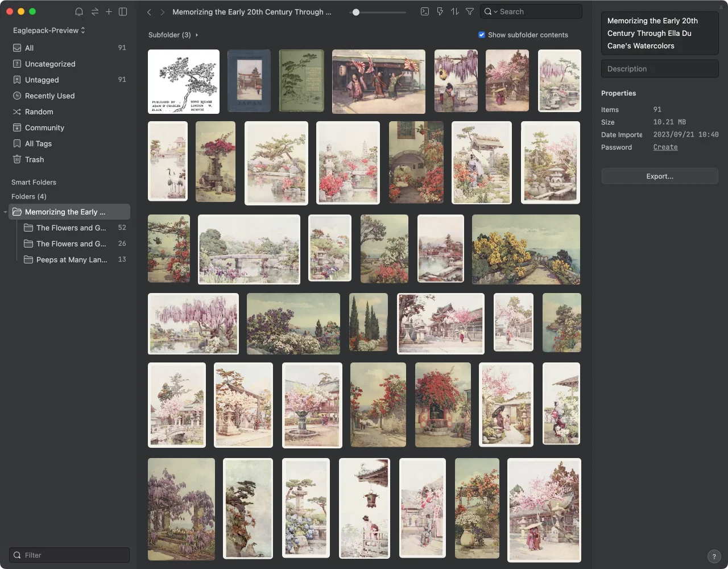The width and height of the screenshot is (728, 569).
Task: Click the plus add icon
Action: (109, 11)
